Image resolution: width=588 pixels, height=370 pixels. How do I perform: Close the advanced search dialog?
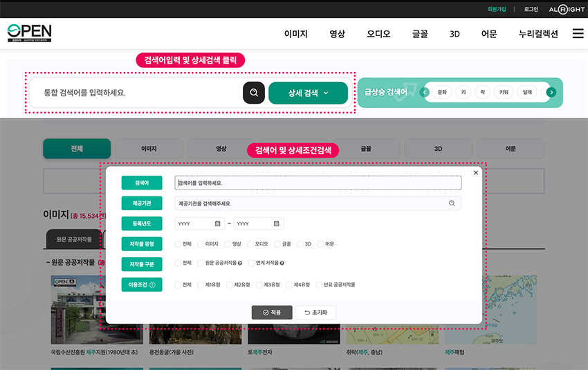[475, 173]
